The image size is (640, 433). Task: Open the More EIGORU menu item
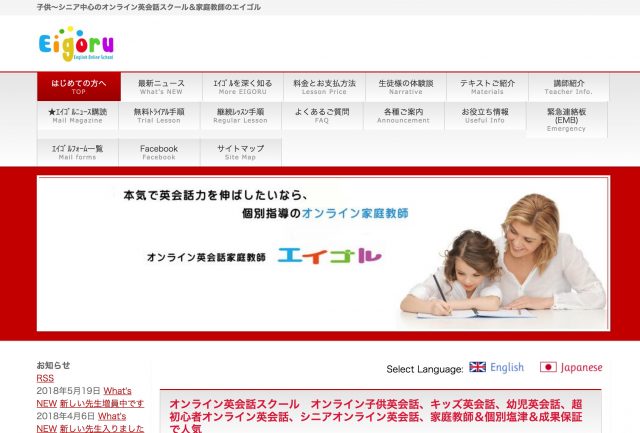[243, 87]
